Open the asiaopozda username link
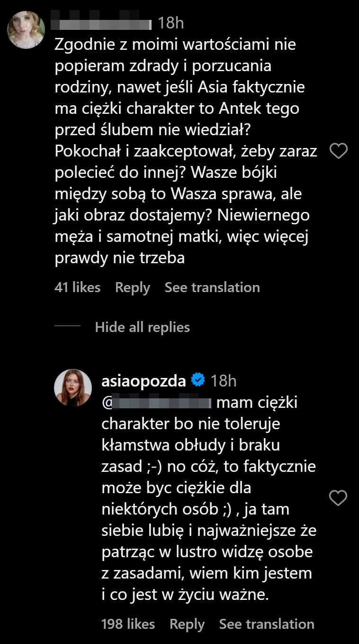Image resolution: width=359 pixels, height=644 pixels. pos(144,380)
